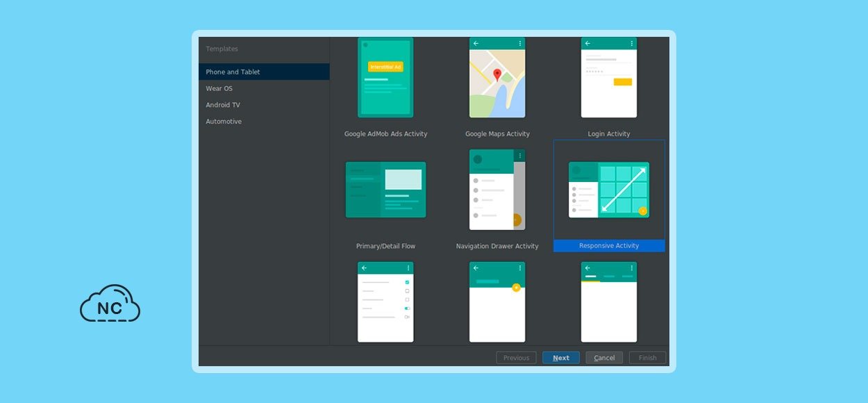Image resolution: width=868 pixels, height=403 pixels.
Task: Pick the Primary/Detail Flow template thumbnail
Action: click(385, 190)
